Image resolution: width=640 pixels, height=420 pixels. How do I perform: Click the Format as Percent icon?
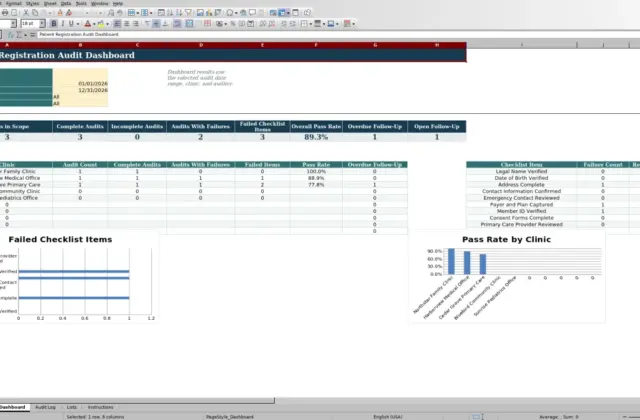pos(233,24)
